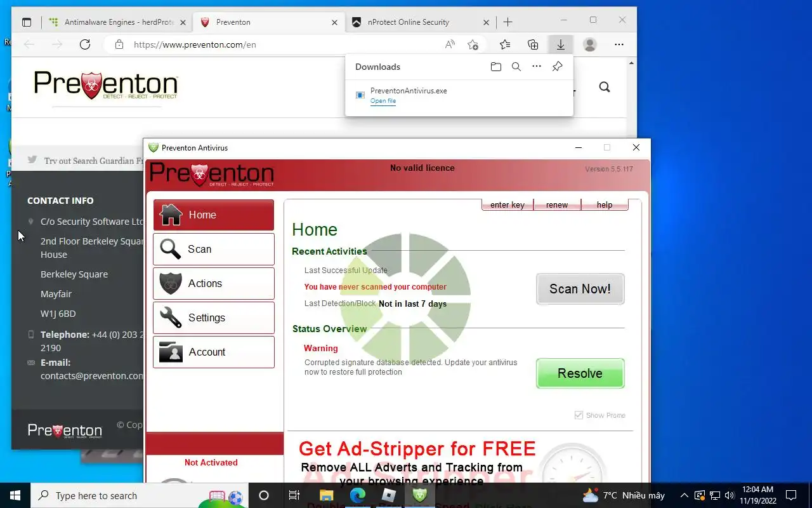This screenshot has width=812, height=508.
Task: Click the Edge downloads toolbar button
Action: coord(561,44)
